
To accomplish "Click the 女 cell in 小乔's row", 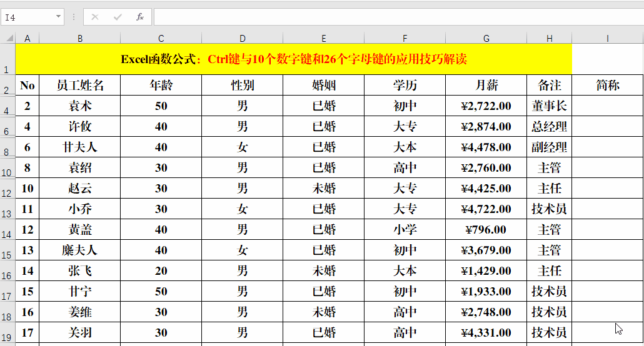I will [243, 209].
